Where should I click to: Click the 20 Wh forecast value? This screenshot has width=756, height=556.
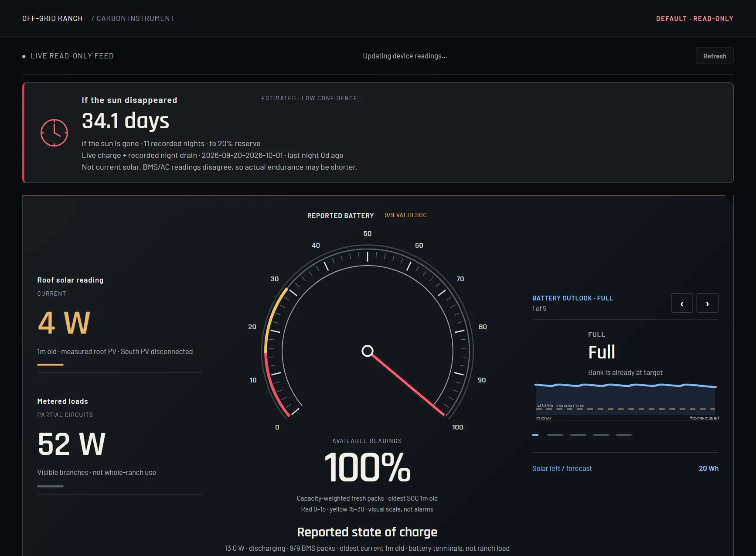708,468
